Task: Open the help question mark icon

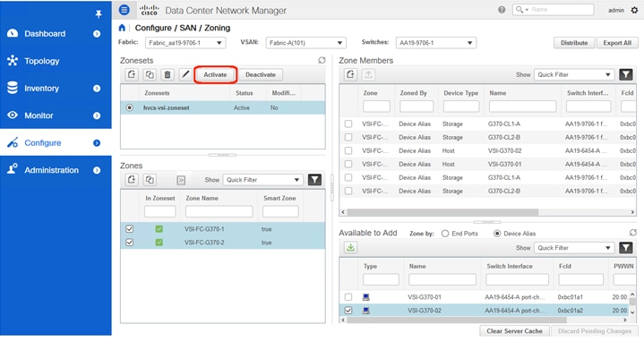Action: click(x=502, y=10)
